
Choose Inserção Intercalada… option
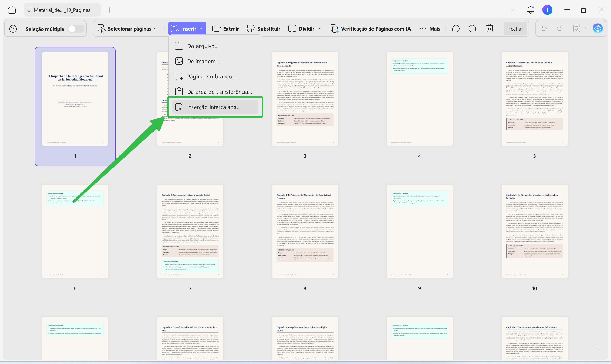[215, 107]
